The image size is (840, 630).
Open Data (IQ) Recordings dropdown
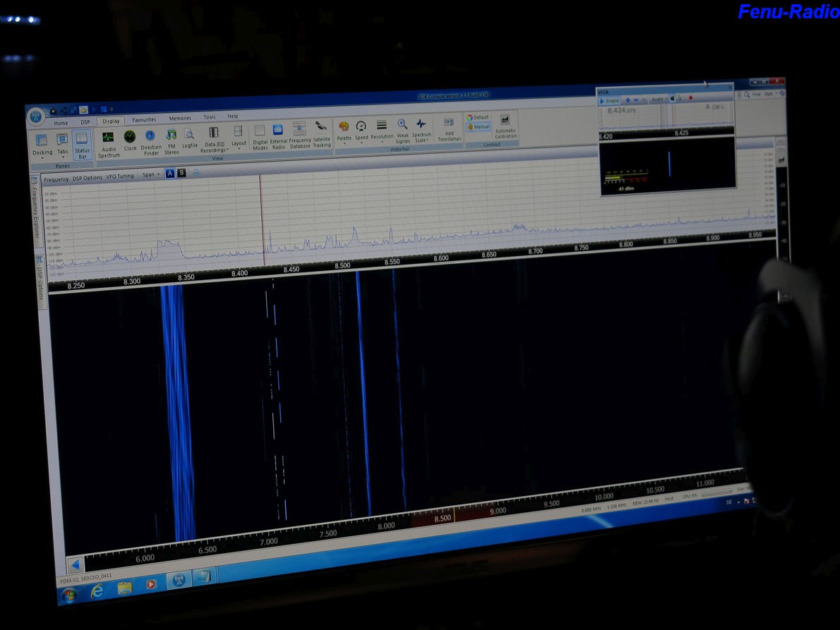pos(215,140)
